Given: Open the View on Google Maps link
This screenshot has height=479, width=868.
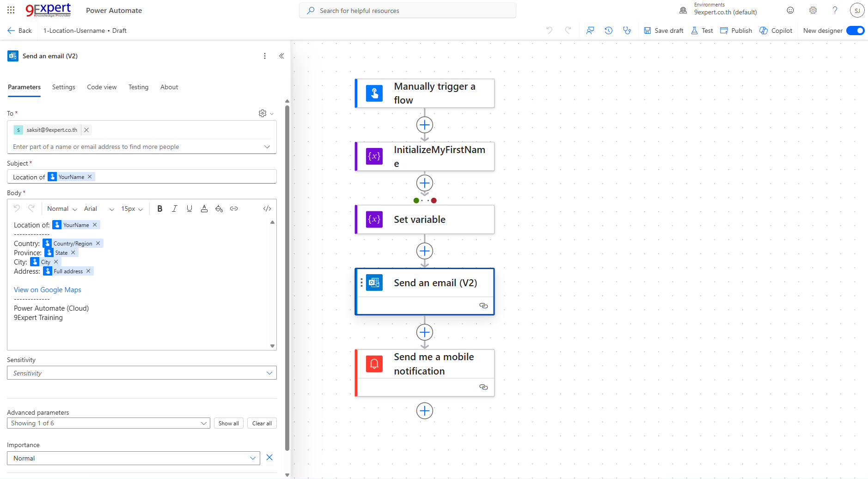Looking at the screenshot, I should pos(47,289).
